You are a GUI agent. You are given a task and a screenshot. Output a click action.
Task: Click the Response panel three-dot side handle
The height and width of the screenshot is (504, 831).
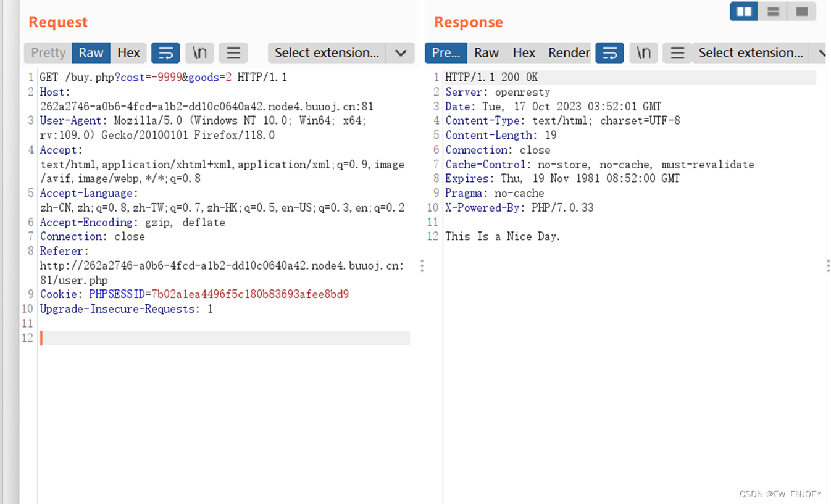point(828,266)
